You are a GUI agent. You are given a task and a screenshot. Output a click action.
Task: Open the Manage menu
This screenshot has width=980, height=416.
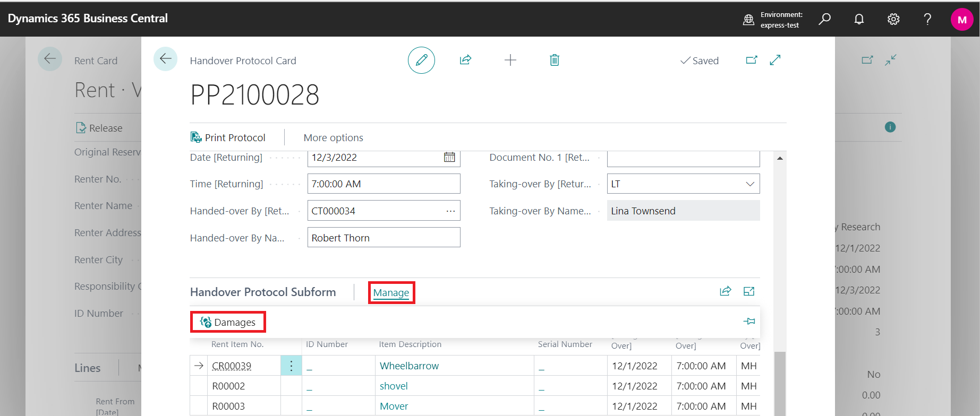(x=391, y=293)
